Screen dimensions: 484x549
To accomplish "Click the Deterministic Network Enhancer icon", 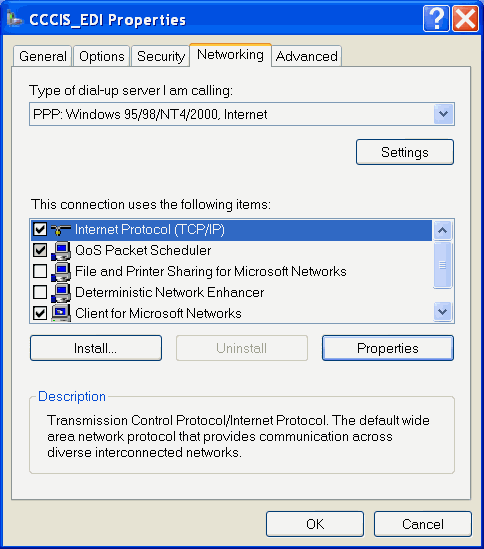I will click(x=61, y=293).
